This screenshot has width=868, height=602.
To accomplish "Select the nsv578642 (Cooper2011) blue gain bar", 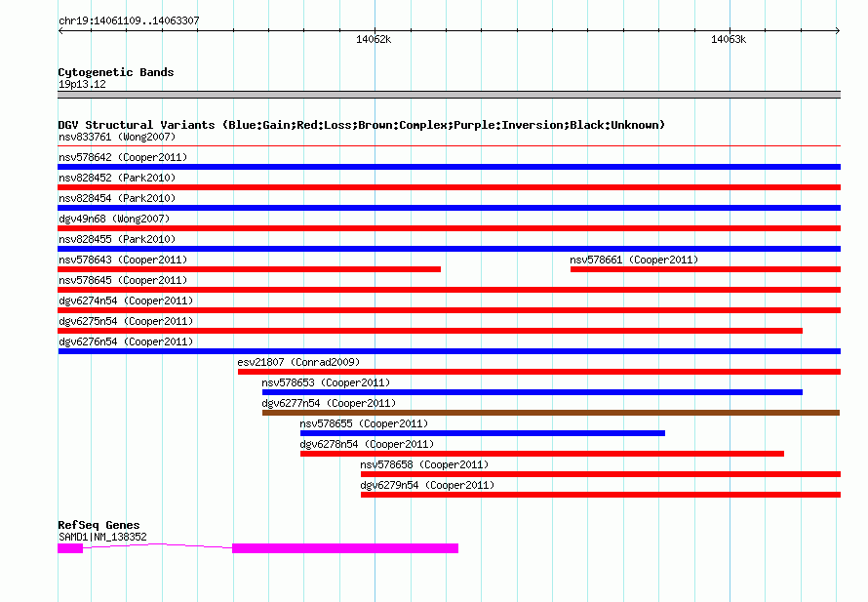I will [x=449, y=167].
